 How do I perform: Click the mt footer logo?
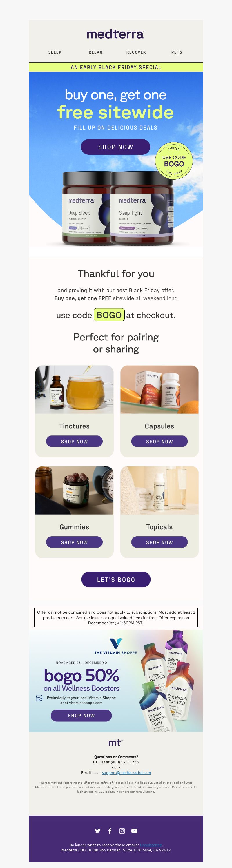click(116, 743)
